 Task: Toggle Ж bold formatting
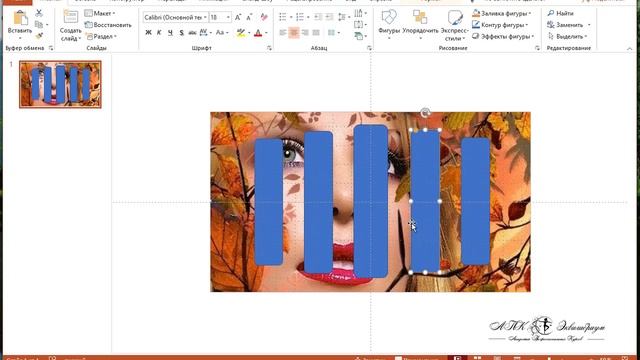(x=148, y=33)
